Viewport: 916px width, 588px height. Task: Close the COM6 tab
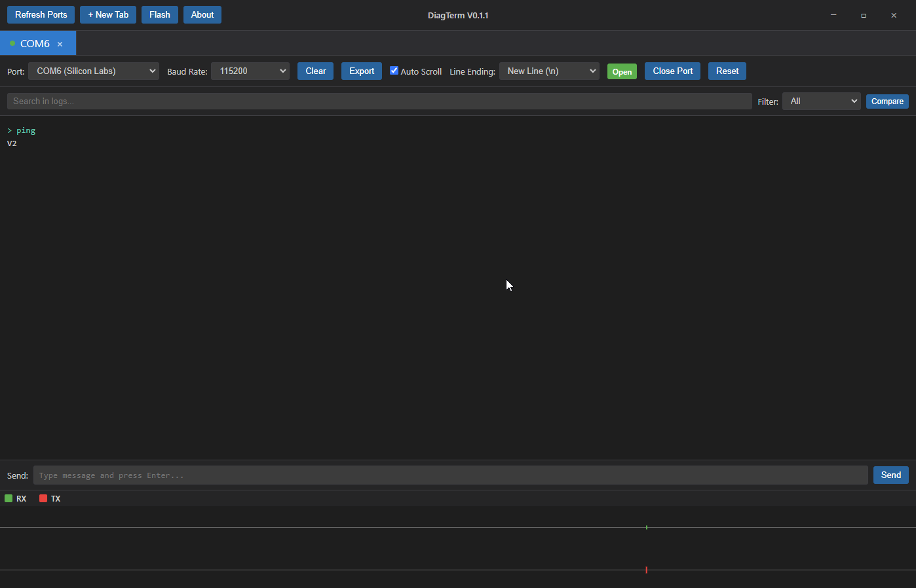click(60, 44)
